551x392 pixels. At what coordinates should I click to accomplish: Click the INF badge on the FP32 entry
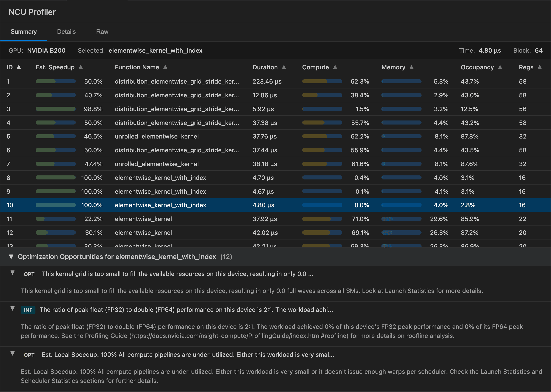point(28,310)
